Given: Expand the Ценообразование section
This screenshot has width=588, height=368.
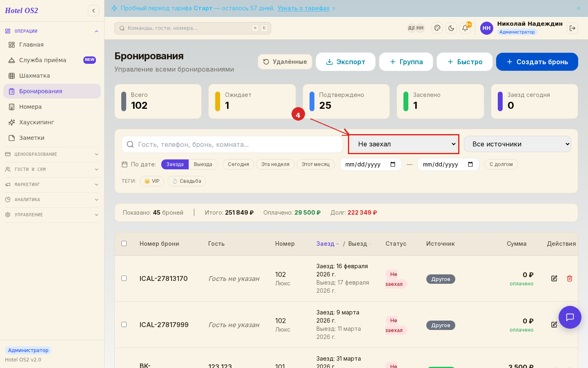Looking at the screenshot, I should pyautogui.click(x=52, y=154).
